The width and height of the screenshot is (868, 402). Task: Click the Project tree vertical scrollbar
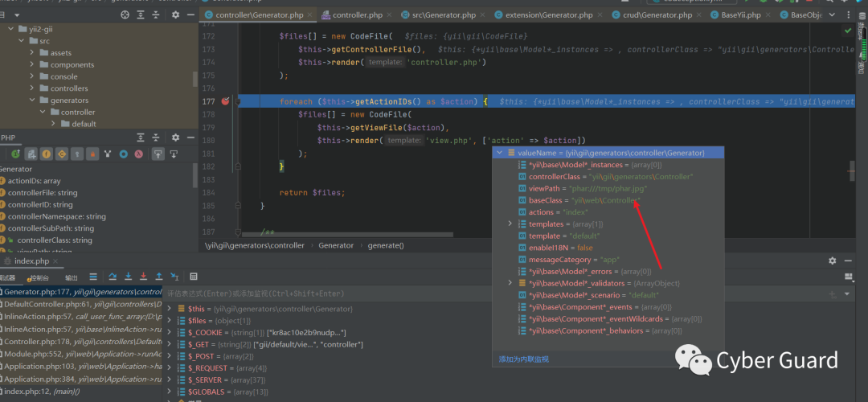[194, 79]
